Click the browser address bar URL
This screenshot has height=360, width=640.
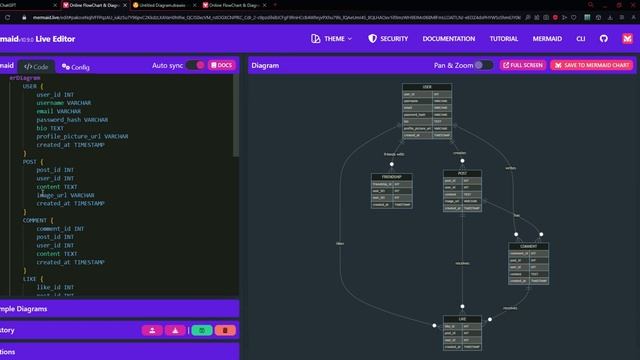(276, 18)
